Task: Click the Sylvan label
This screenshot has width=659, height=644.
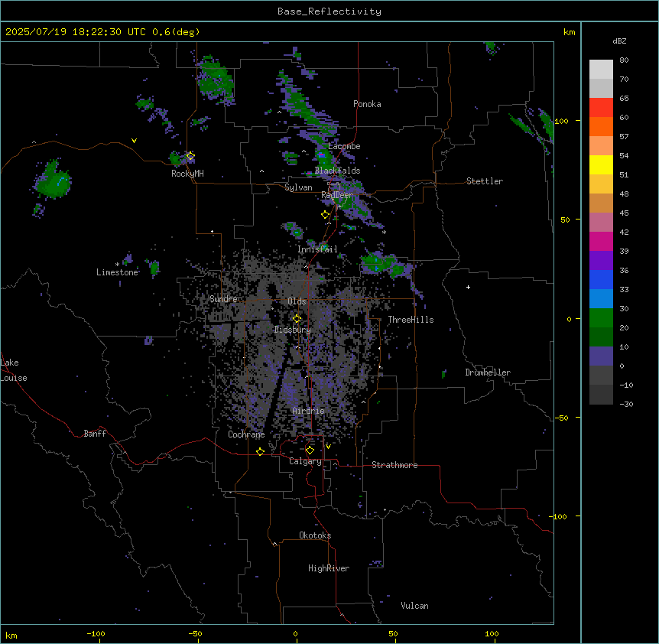Action: [298, 187]
